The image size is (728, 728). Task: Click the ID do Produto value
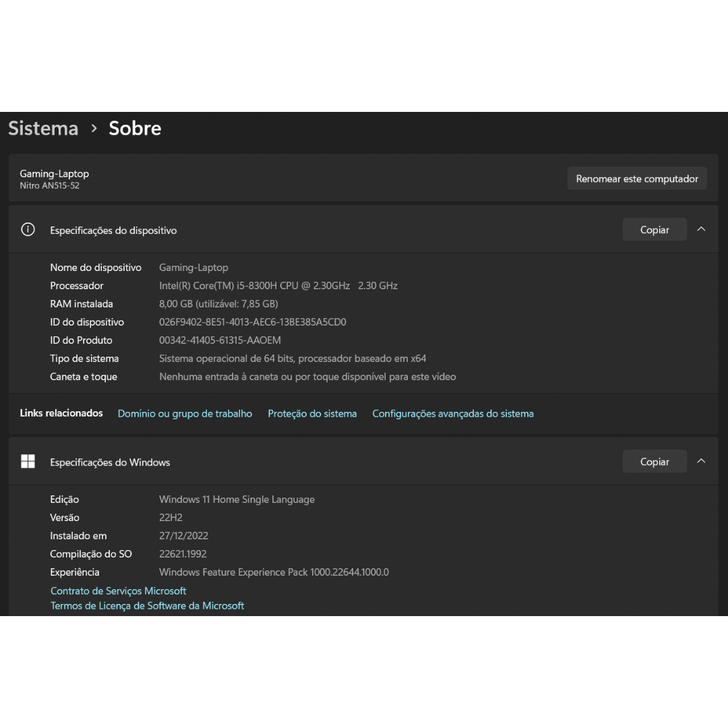[220, 340]
